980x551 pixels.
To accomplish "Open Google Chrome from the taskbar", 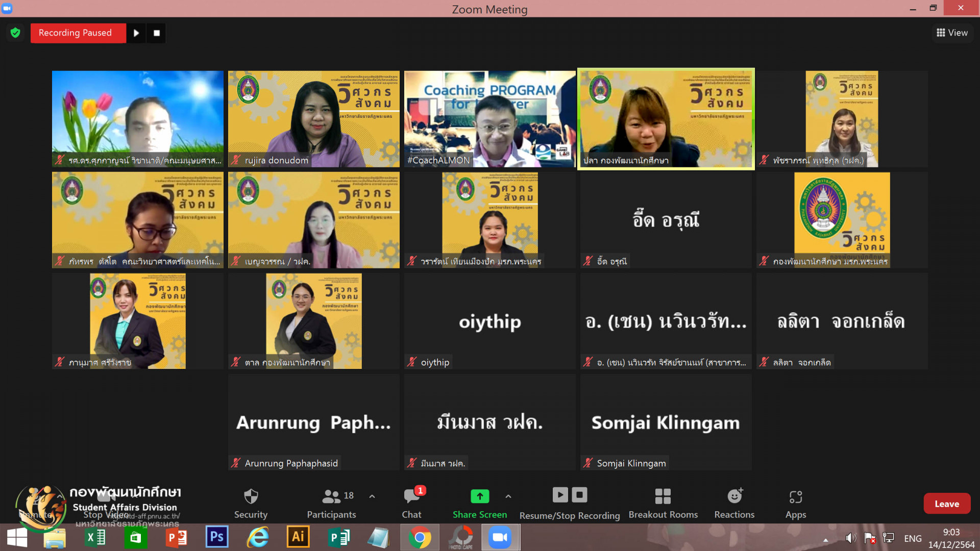I will [420, 537].
